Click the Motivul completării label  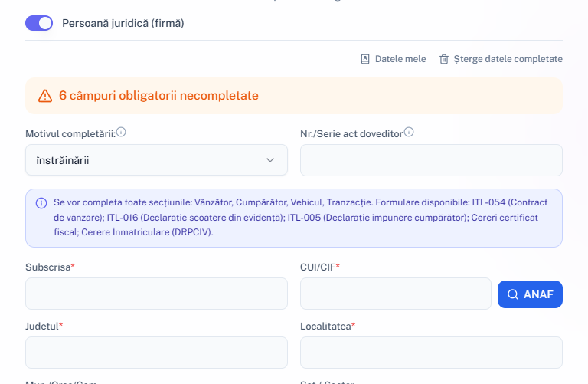(70, 134)
